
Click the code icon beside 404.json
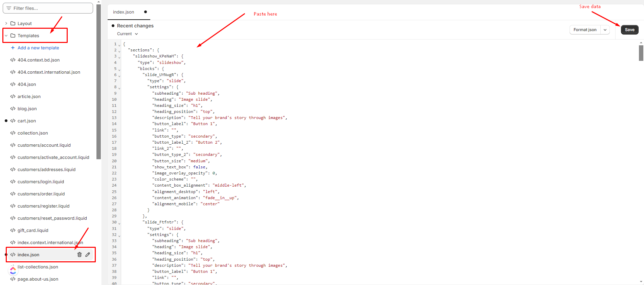tap(13, 84)
